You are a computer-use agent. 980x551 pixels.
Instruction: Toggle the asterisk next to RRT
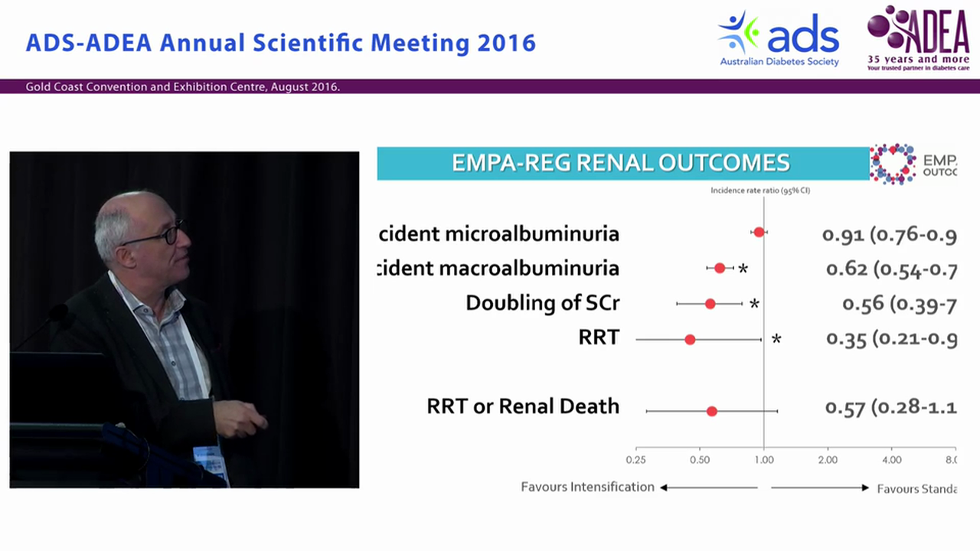[x=776, y=339]
